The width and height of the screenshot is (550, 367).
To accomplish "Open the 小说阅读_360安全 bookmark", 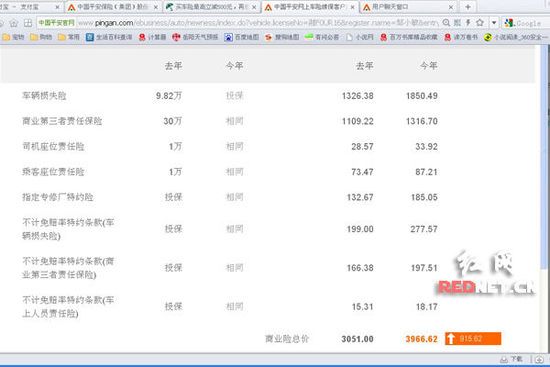I will (516, 37).
